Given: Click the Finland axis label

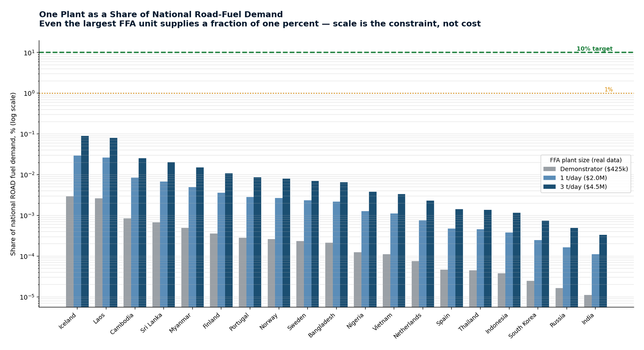Looking at the screenshot, I should 212,321.
